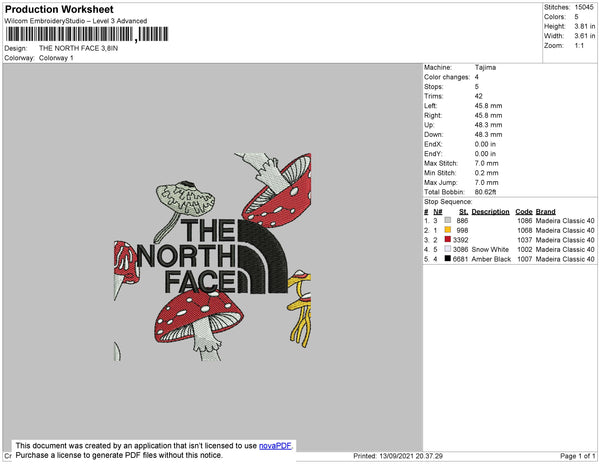This screenshot has height=464, width=600.
Task: Click the 'Max Stitch:' value 7.0 mm
Action: [x=487, y=163]
